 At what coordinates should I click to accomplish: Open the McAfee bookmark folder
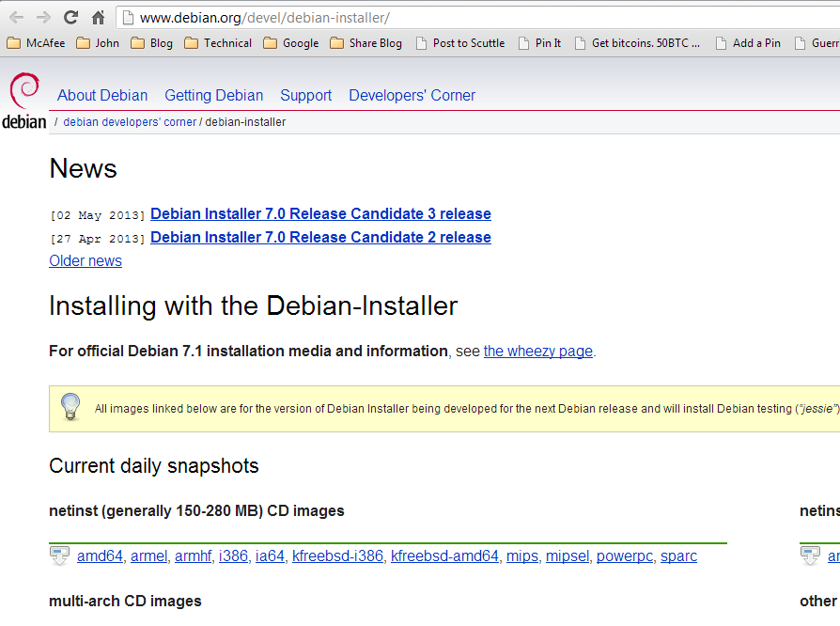pos(36,43)
